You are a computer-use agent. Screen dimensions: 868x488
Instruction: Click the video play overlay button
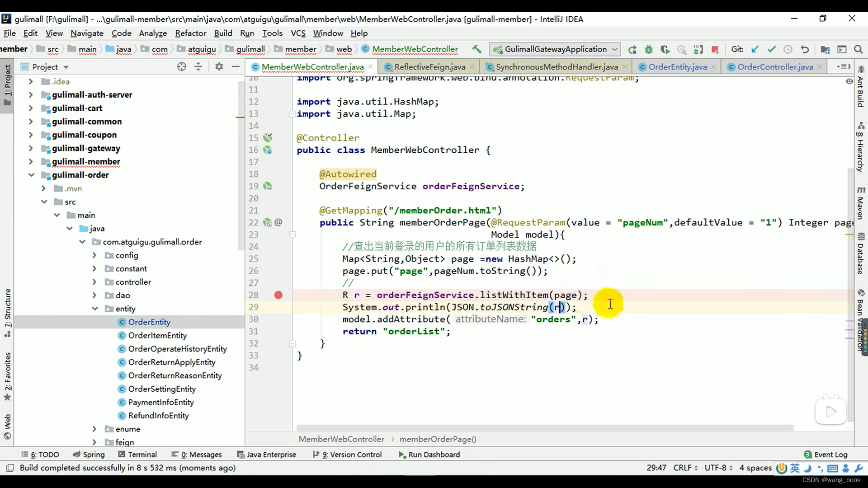click(x=831, y=411)
